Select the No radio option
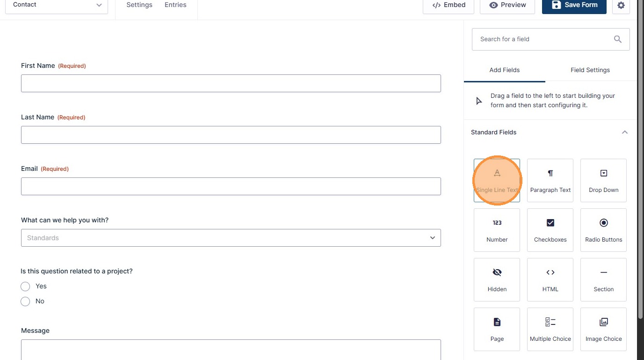This screenshot has height=360, width=644. pyautogui.click(x=25, y=301)
